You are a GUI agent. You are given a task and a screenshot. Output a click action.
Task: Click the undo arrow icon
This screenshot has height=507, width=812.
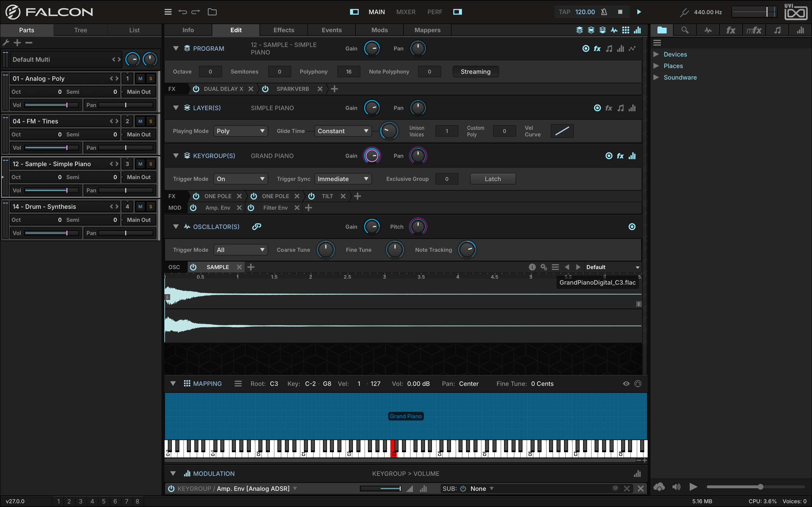point(182,12)
